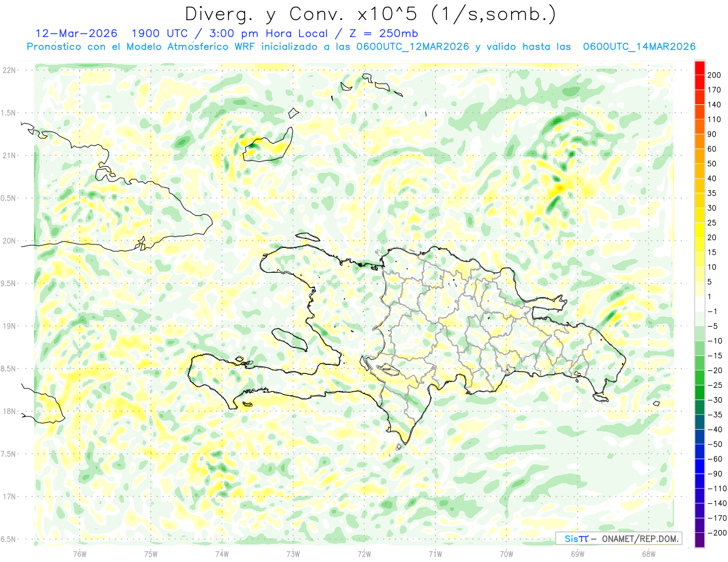The width and height of the screenshot is (728, 562).
Task: Click longitude label '76W'
Action: pyautogui.click(x=79, y=554)
